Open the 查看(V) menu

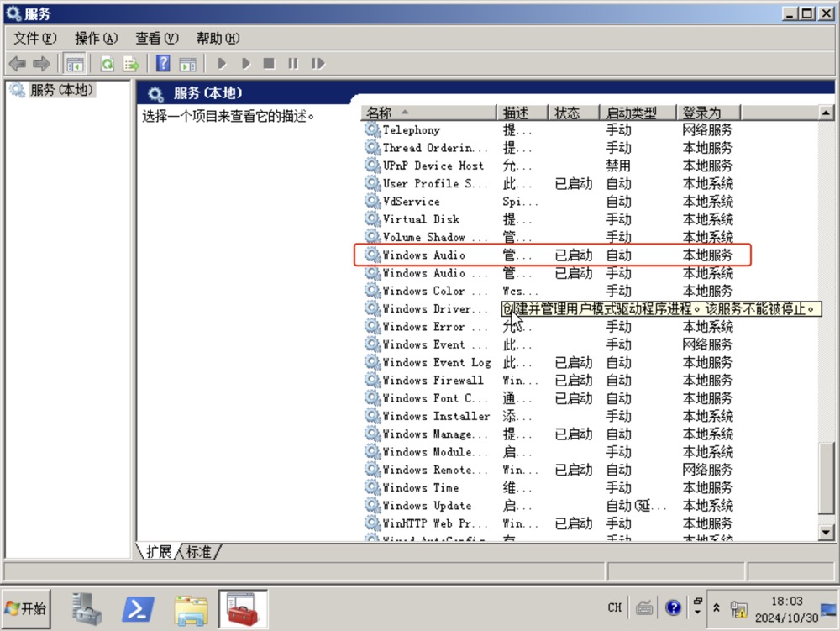pyautogui.click(x=156, y=38)
